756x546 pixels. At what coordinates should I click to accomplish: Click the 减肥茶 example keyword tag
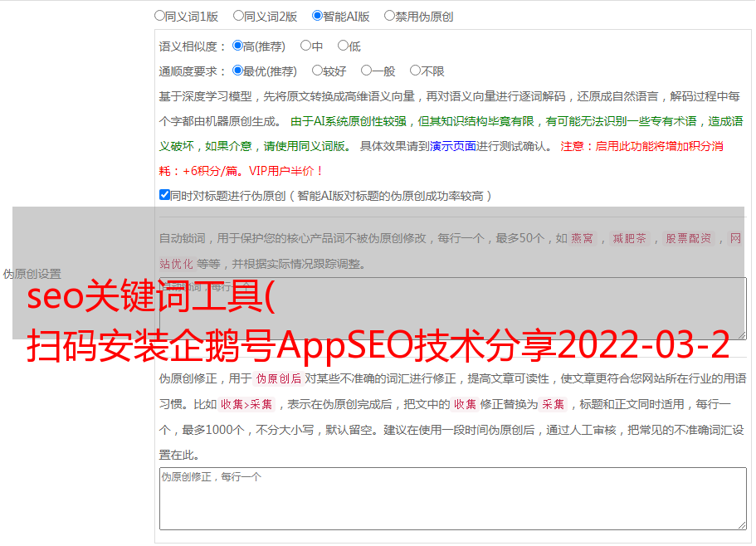point(630,238)
